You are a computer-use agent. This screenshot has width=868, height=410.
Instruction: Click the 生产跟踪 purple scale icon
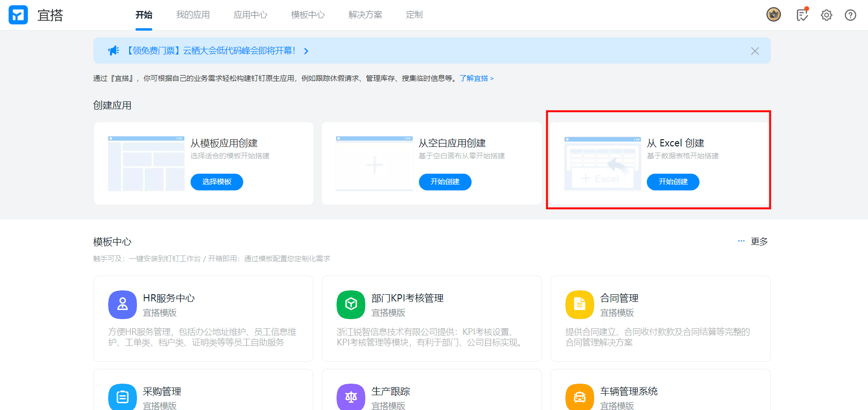point(351,397)
